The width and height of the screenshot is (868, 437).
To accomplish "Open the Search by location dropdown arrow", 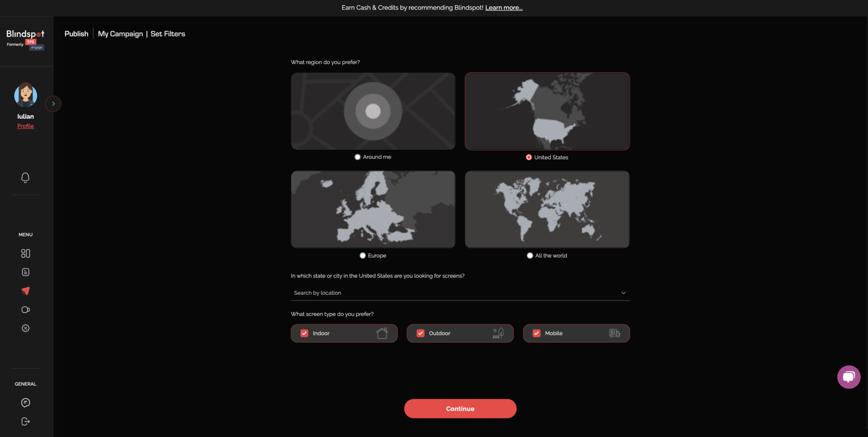I will tap(623, 293).
